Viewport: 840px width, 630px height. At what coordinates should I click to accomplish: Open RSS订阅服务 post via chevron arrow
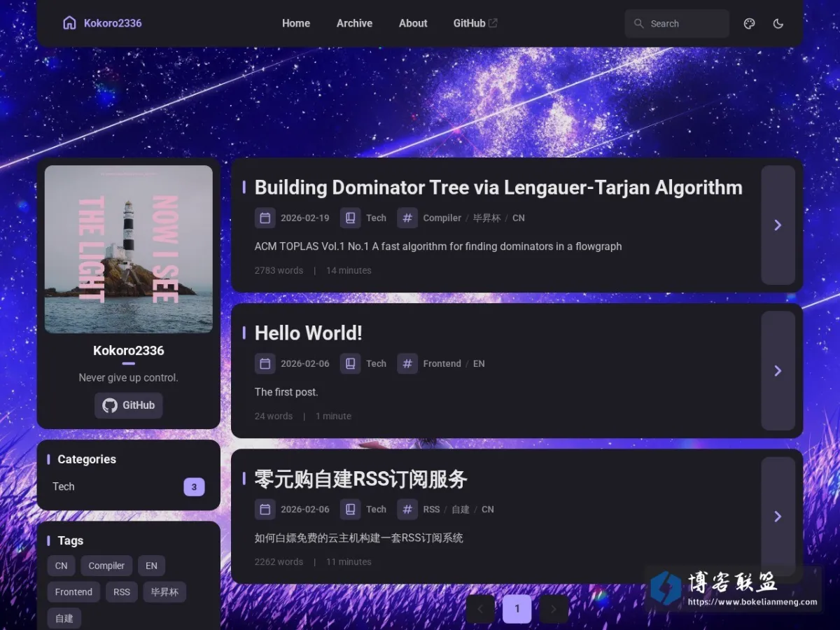click(x=778, y=517)
